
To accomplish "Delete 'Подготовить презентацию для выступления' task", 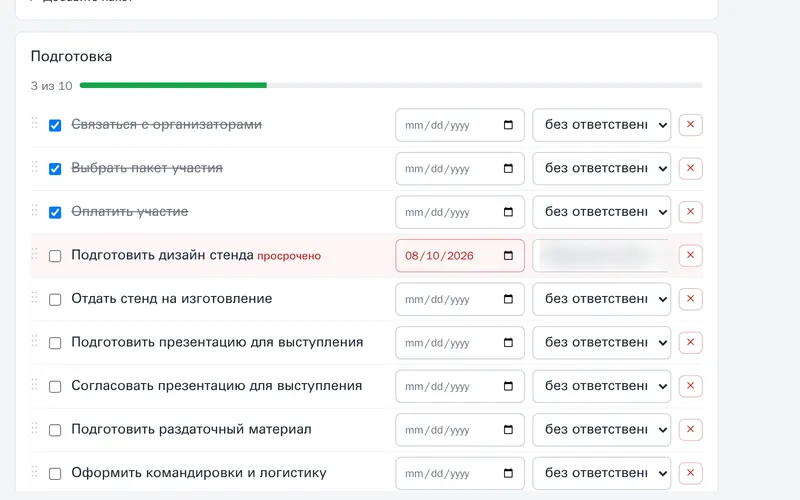I will (x=690, y=342).
